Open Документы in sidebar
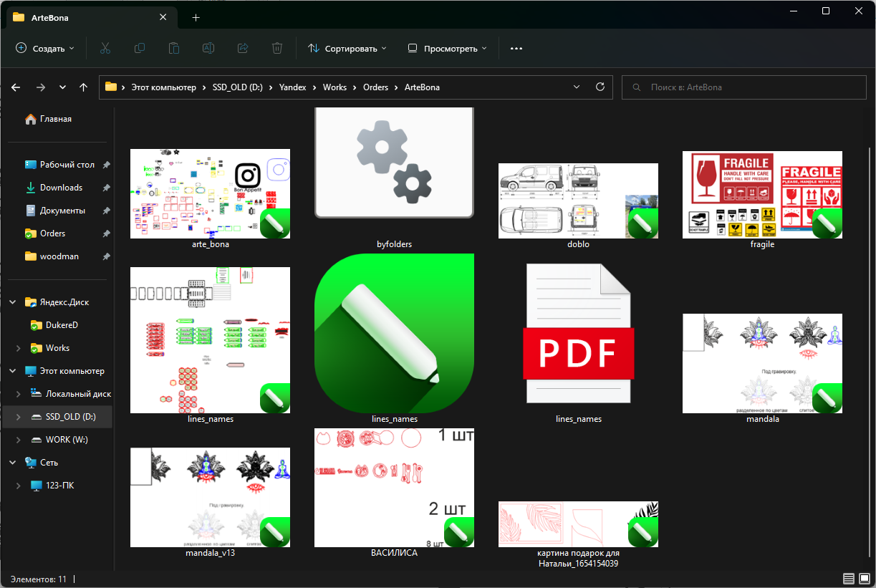Screen dimensions: 876x588 (56, 211)
